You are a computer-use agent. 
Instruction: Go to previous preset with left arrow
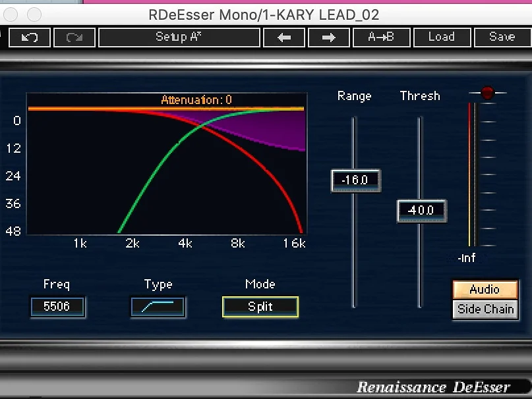[x=284, y=38]
